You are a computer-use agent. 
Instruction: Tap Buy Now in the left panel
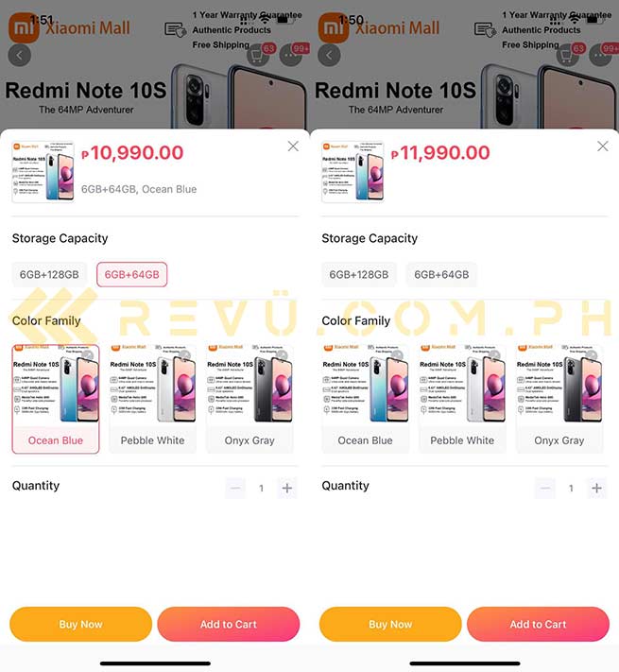click(80, 624)
